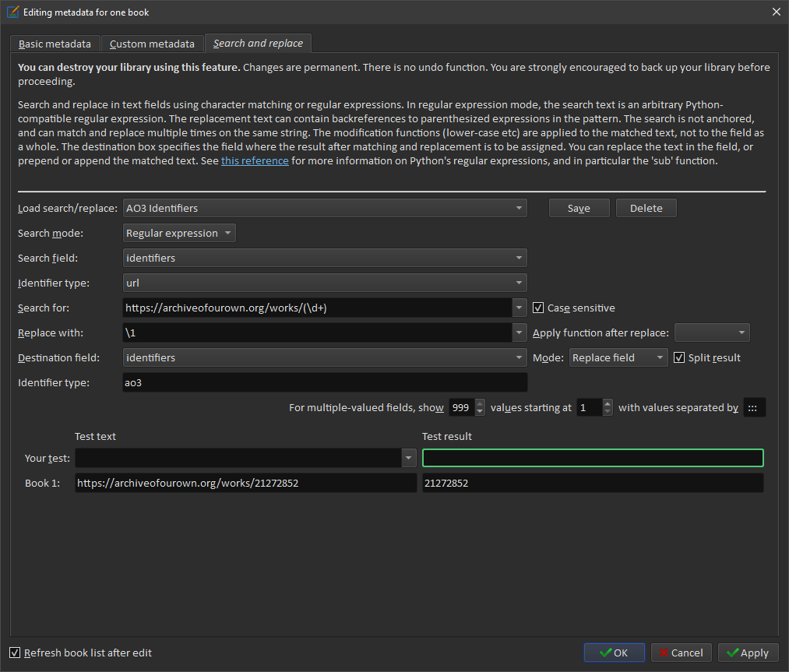The height and width of the screenshot is (672, 789).
Task: Click in the 'Your test' text field
Action: 238,458
